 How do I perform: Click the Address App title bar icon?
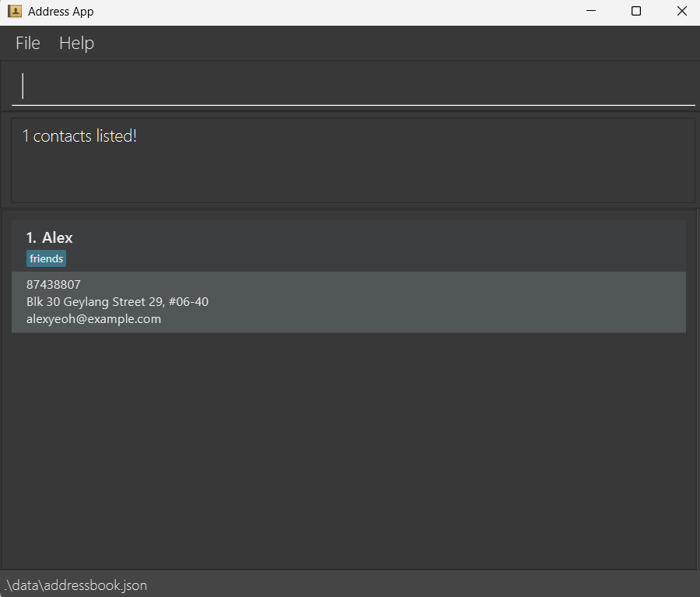[14, 12]
